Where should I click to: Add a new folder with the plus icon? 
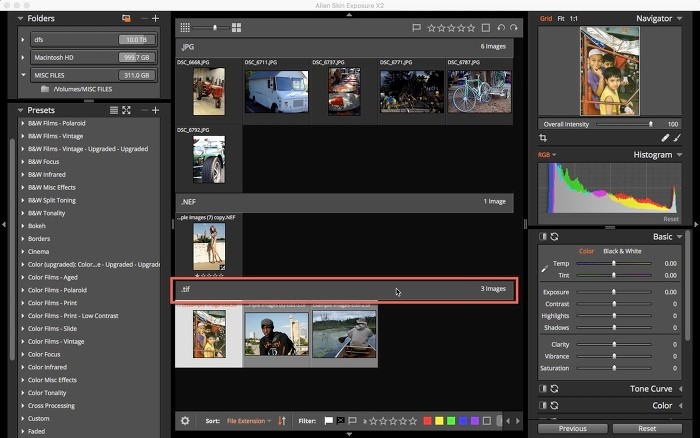(155, 18)
